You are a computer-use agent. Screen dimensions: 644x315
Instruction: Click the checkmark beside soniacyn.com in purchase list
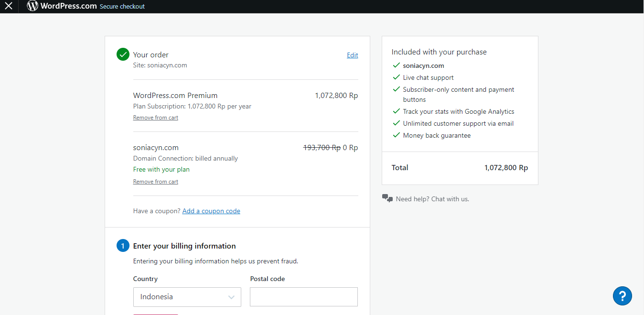[396, 65]
